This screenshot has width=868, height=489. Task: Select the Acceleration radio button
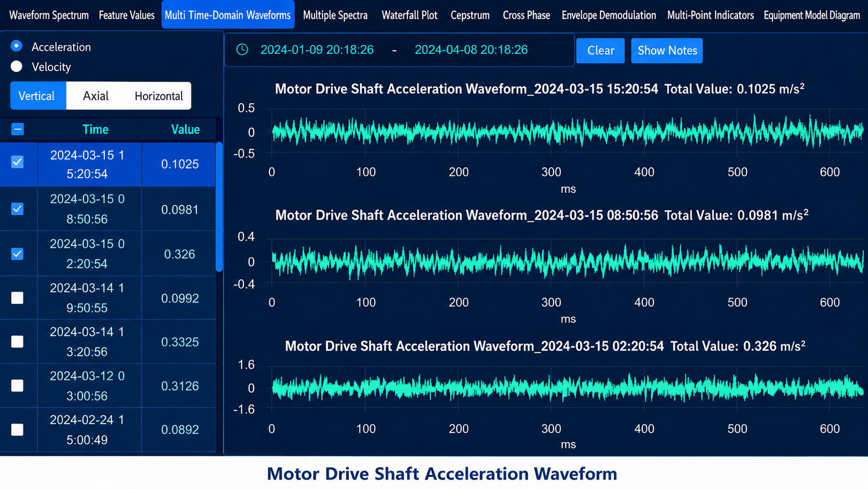pos(17,46)
